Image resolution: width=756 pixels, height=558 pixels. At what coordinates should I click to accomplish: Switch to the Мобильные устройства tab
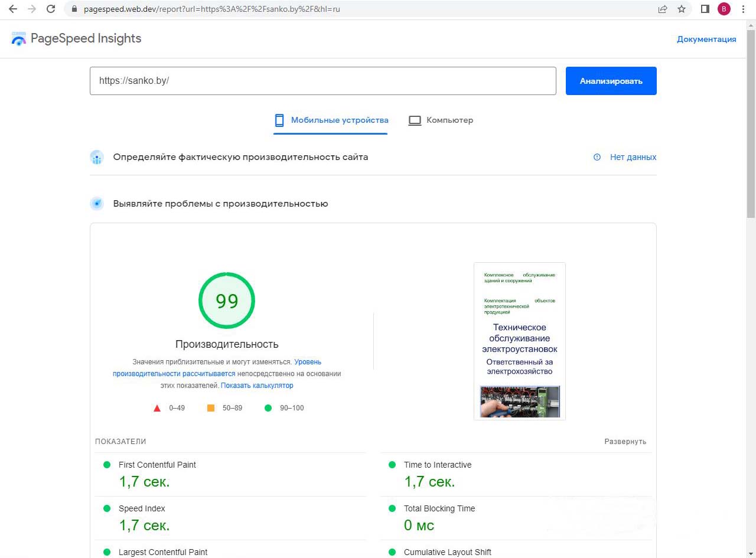(x=331, y=120)
